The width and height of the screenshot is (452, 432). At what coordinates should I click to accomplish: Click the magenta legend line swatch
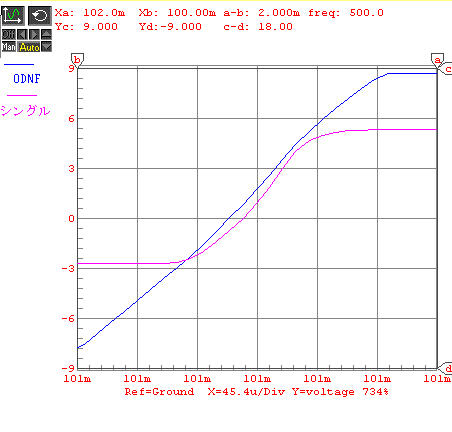(x=22, y=95)
